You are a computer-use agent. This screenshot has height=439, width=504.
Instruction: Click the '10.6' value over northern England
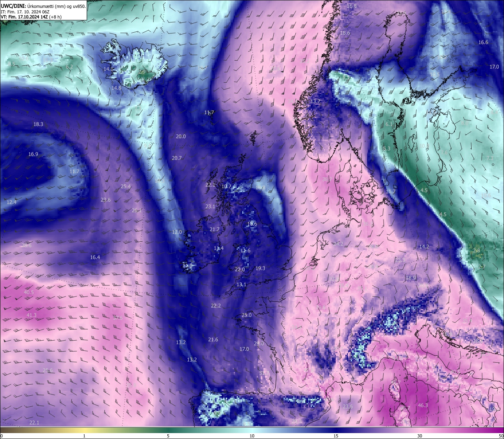pos(252,224)
